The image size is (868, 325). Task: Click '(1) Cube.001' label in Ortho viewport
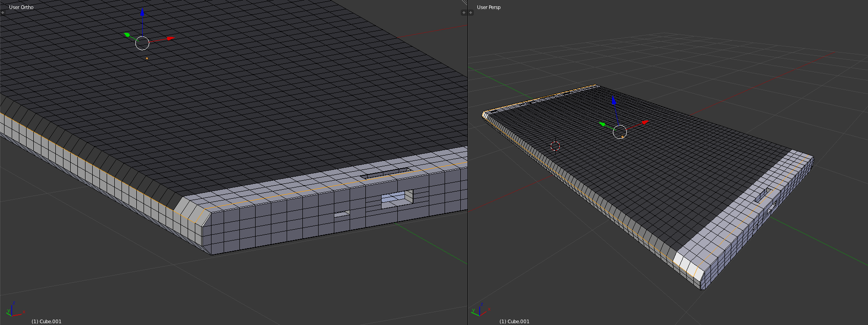pyautogui.click(x=46, y=321)
